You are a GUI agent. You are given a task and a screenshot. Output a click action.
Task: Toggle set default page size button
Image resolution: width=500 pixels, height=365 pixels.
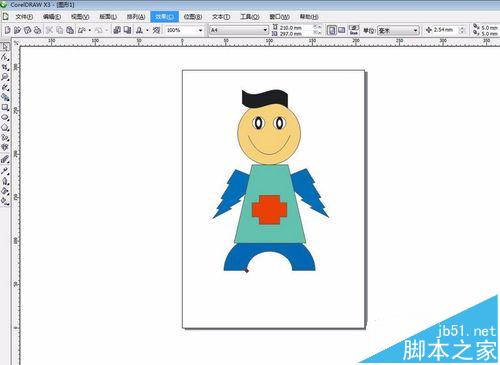[x=354, y=30]
